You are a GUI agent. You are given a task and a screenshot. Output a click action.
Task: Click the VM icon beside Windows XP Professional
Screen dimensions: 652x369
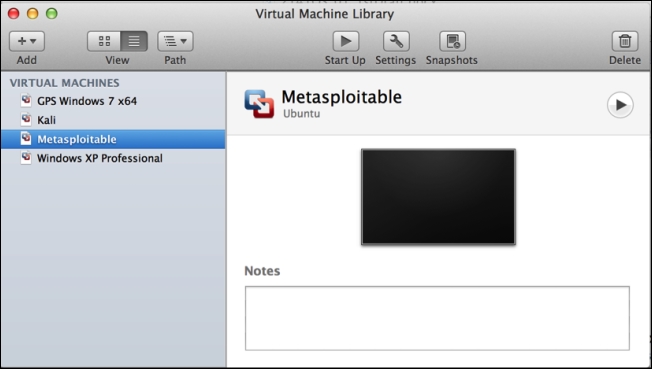coord(26,158)
